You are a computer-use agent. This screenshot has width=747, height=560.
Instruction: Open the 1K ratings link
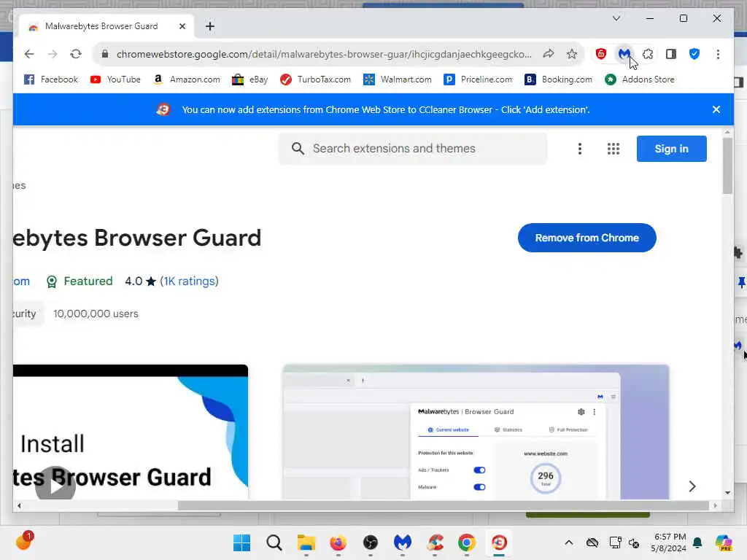click(189, 281)
